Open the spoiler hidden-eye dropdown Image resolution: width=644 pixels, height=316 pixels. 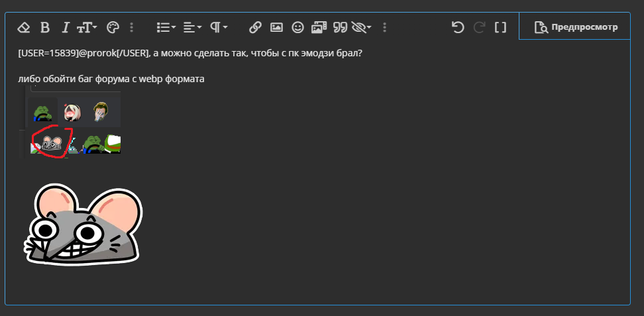coord(362,28)
